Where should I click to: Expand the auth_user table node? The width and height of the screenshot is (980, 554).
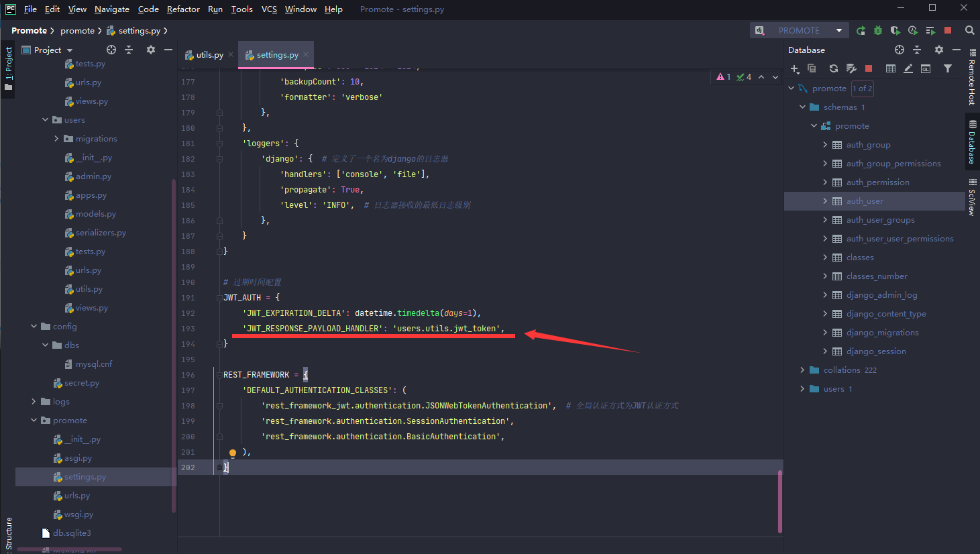coord(825,201)
